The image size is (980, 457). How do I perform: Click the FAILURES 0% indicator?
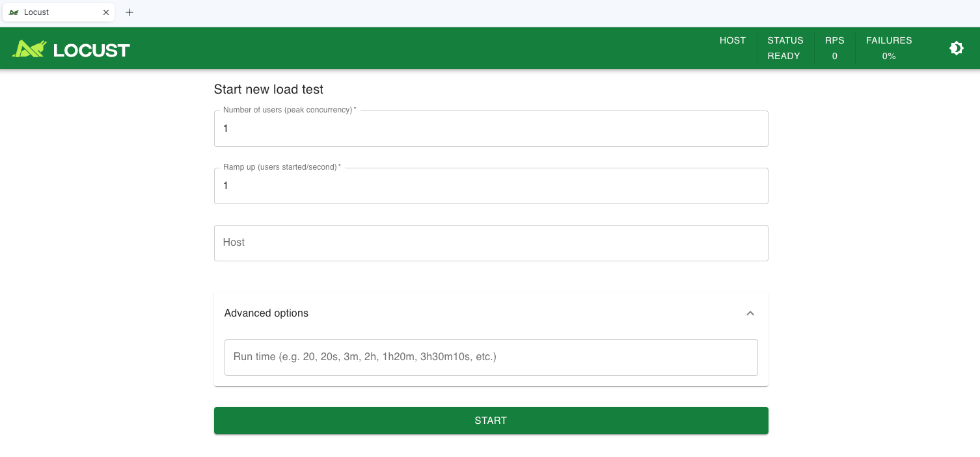tap(889, 48)
